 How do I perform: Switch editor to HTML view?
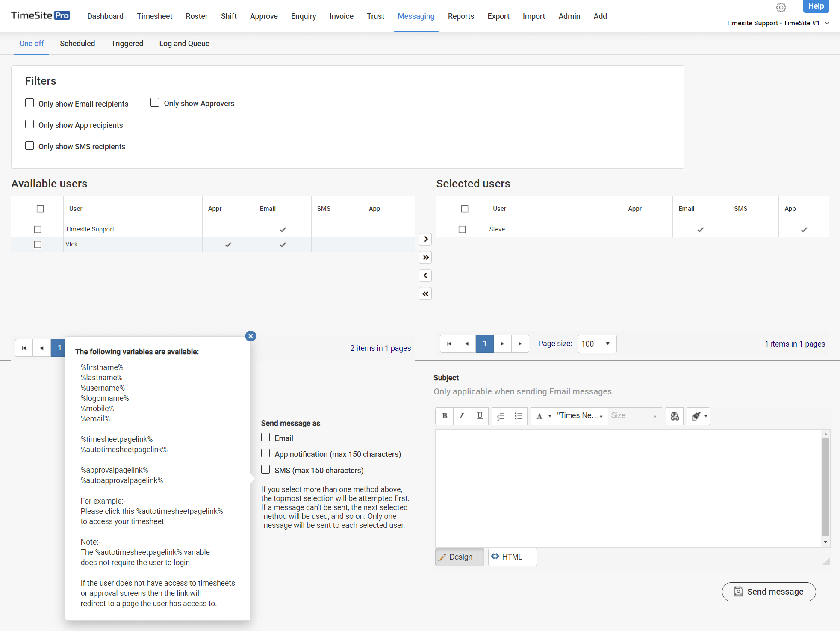tap(512, 557)
